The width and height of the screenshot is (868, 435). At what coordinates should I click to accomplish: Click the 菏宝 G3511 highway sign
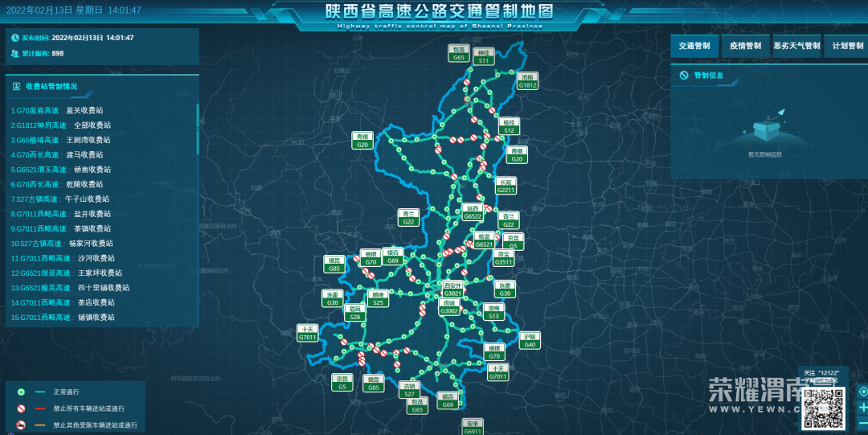[x=504, y=257]
